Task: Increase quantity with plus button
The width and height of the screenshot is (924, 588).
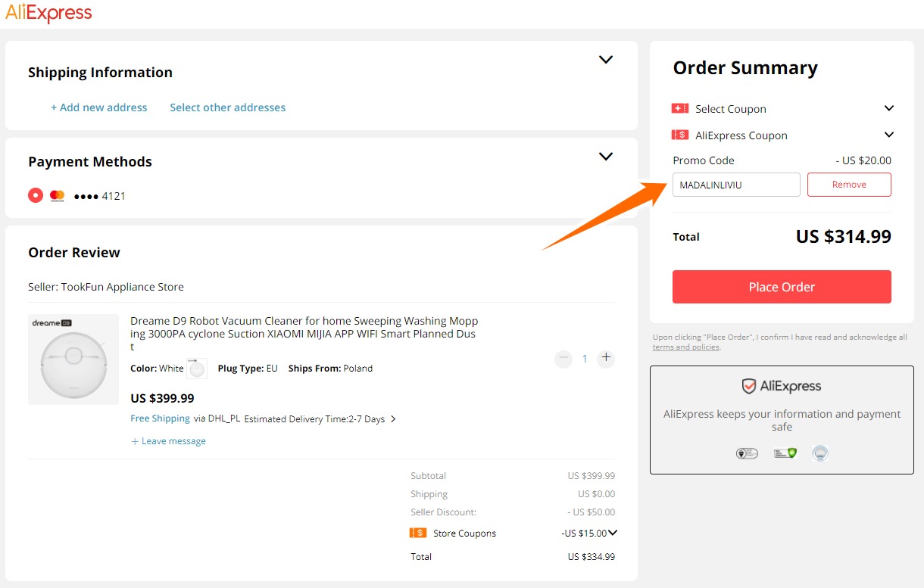Action: [605, 359]
